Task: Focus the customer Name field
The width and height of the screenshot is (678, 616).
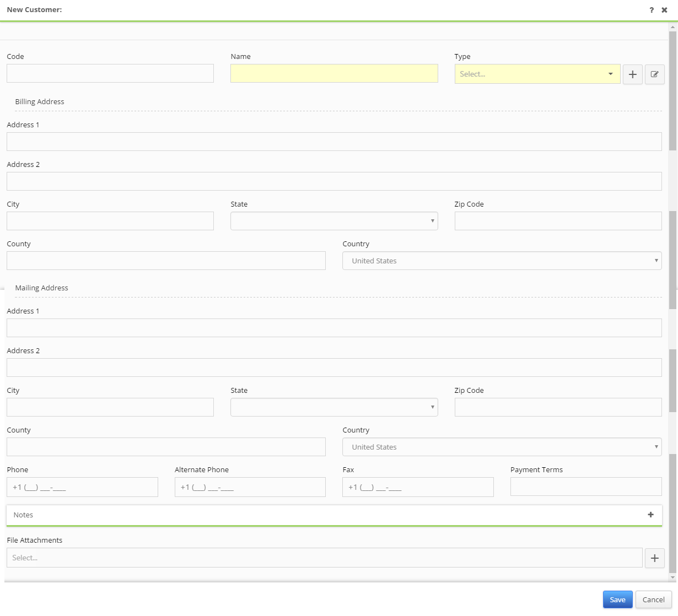Action: [334, 73]
